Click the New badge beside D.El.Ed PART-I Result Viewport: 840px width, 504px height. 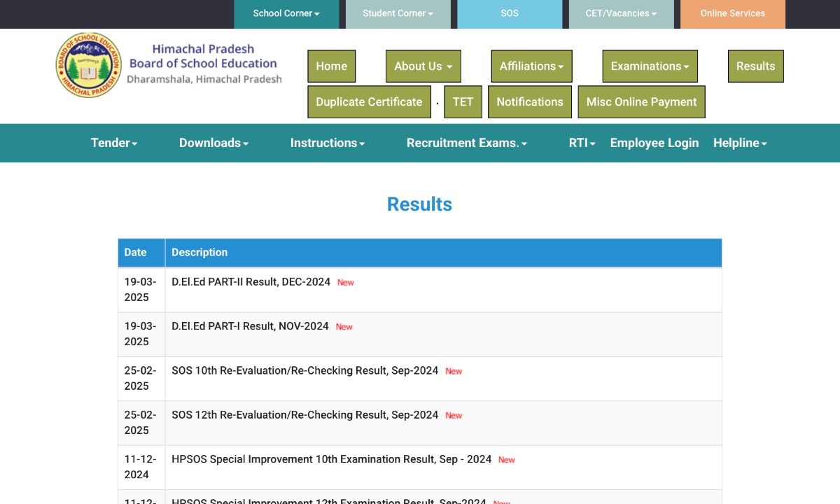coord(344,327)
